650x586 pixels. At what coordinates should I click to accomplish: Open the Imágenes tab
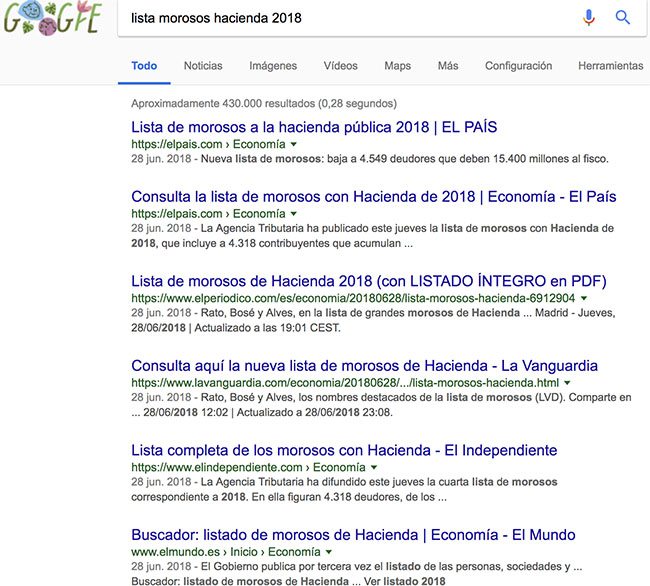click(273, 66)
